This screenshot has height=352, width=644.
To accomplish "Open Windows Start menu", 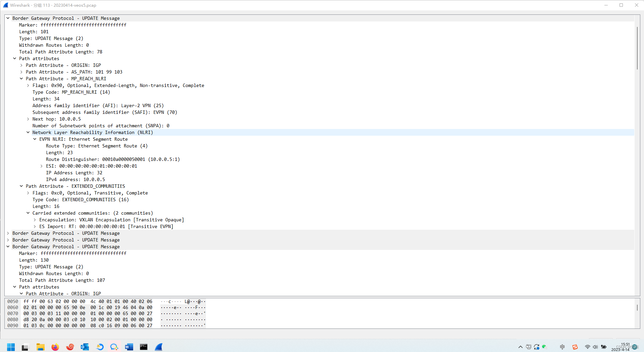I will (11, 347).
